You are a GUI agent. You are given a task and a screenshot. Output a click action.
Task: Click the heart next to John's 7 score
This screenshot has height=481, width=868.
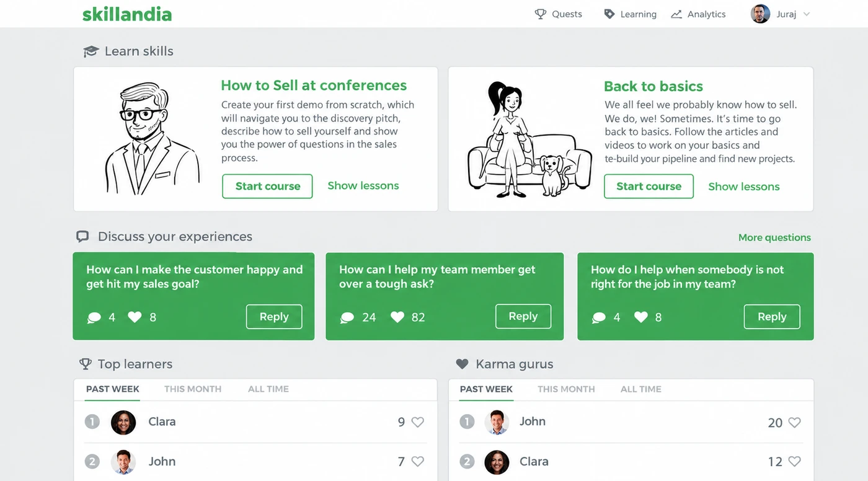[x=418, y=461]
